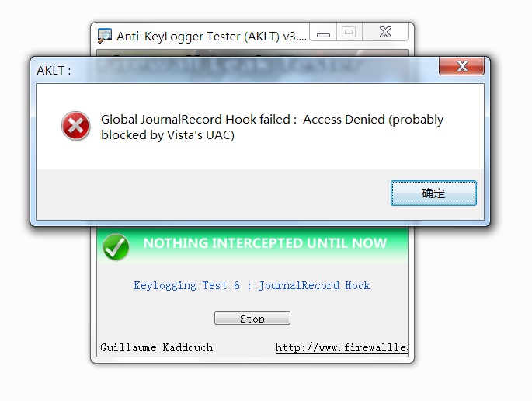The image size is (532, 401).
Task: Click the 'blocked by Vista's UAC' text line
Action: 168,135
